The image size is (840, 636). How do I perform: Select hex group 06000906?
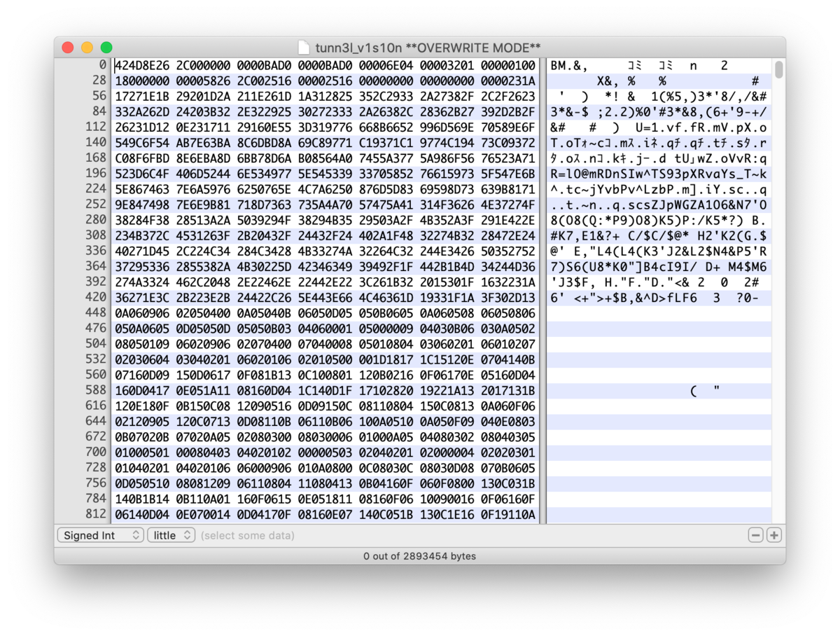[x=264, y=468]
